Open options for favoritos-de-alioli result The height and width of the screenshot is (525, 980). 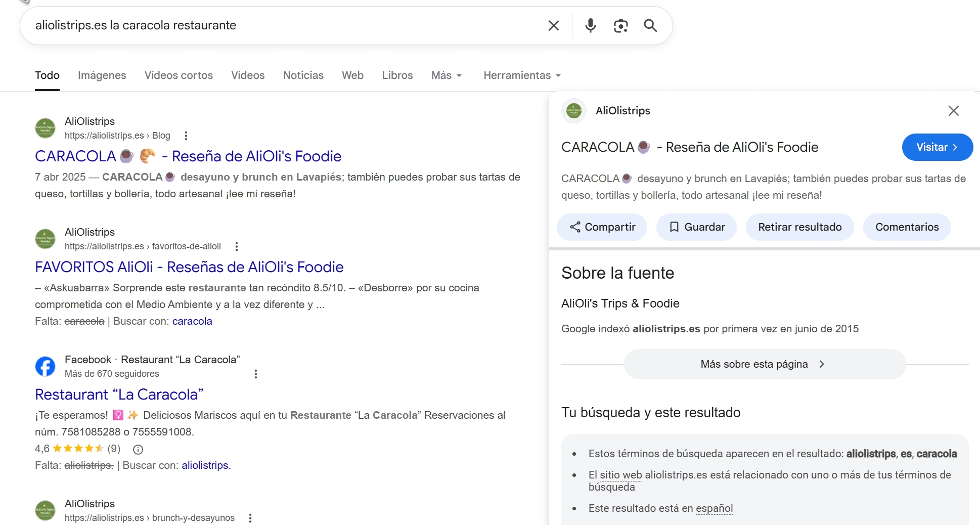click(x=237, y=246)
